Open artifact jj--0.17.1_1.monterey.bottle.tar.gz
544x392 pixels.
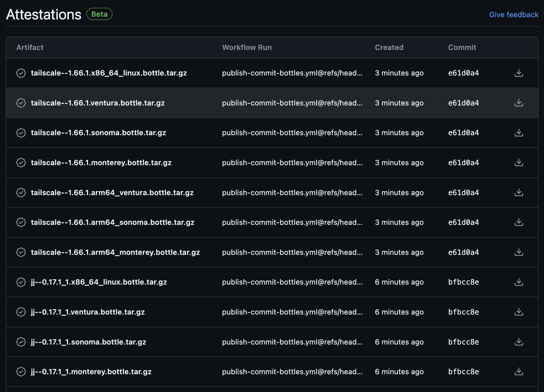click(x=91, y=372)
